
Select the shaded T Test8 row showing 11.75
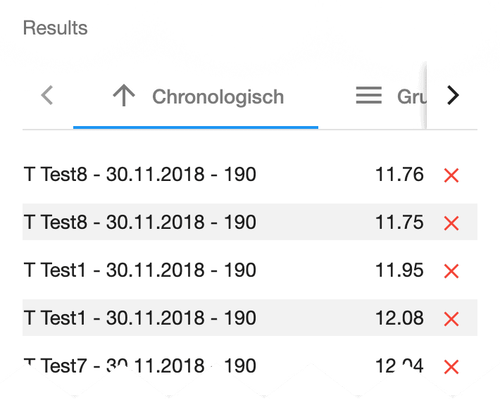(x=250, y=222)
